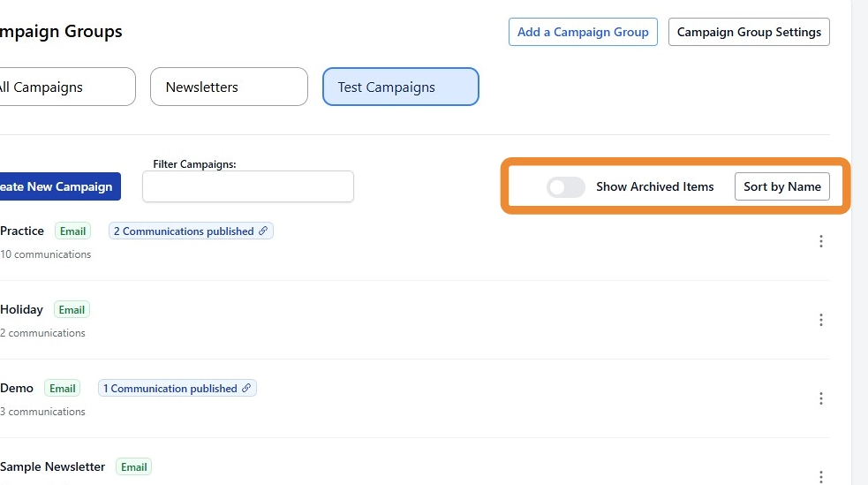Screen dimensions: 868x485
Task: Open the Holiday campaign
Action: point(22,309)
